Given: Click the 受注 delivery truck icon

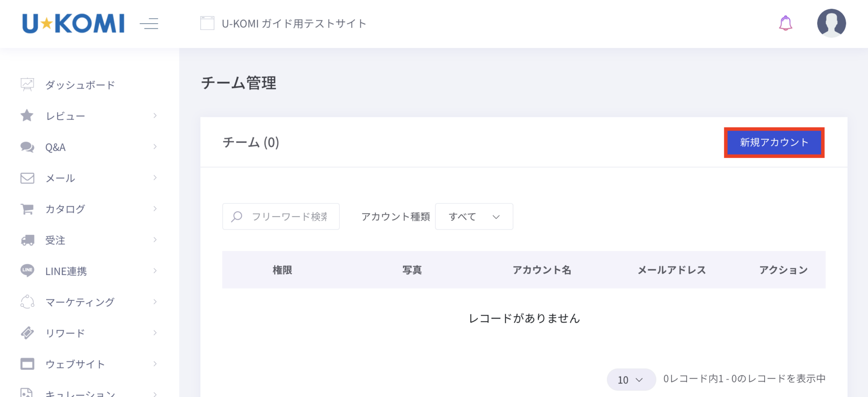Looking at the screenshot, I should coord(28,240).
